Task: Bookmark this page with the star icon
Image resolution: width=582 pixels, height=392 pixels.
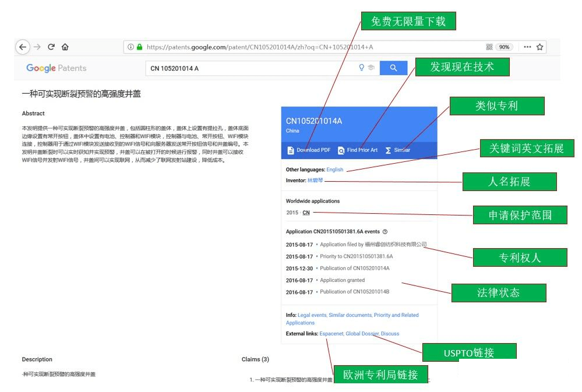Action: pyautogui.click(x=539, y=47)
